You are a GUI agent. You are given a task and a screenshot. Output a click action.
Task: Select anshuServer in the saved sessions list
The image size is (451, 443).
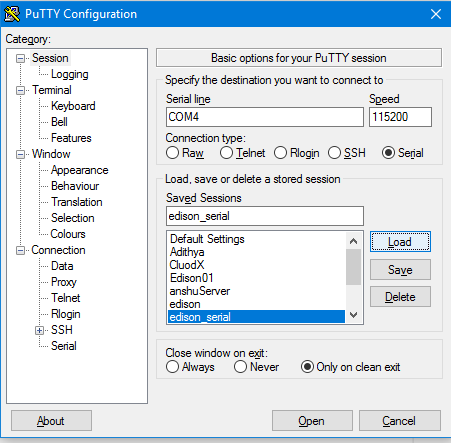click(256, 291)
